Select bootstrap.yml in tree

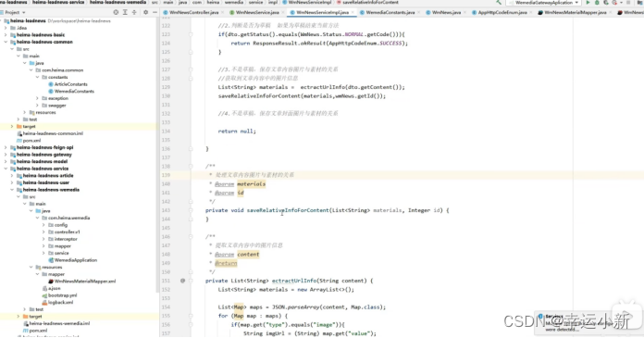[x=62, y=295]
